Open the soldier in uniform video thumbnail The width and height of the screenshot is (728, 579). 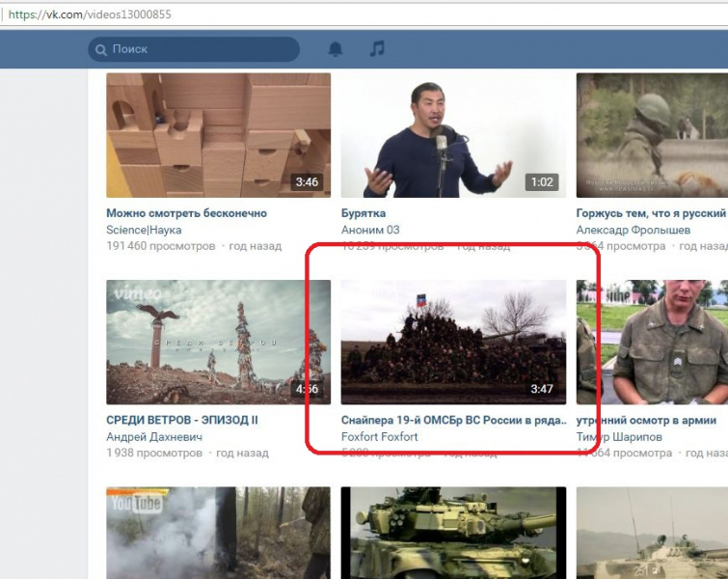coord(652,342)
